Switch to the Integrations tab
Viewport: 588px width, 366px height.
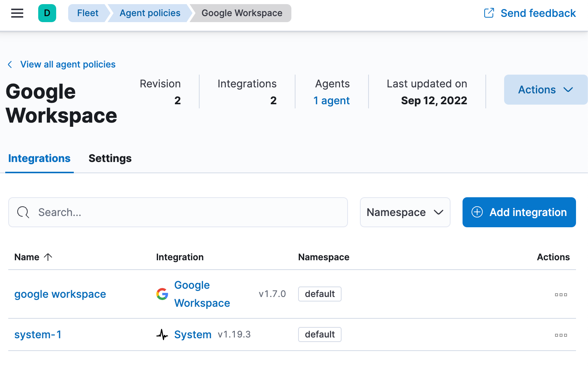coord(39,158)
